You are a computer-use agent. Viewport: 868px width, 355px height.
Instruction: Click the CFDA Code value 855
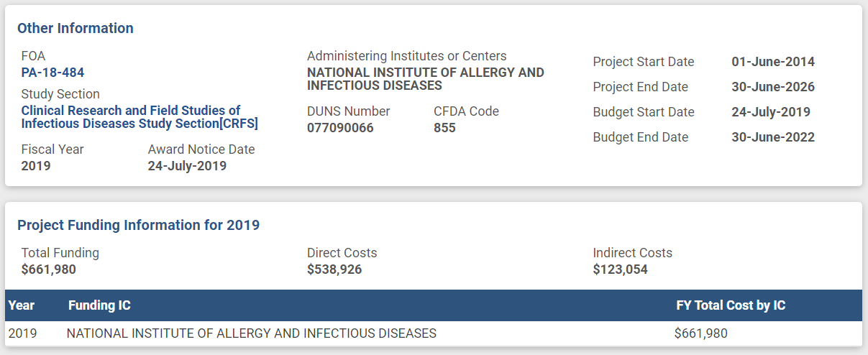coord(444,128)
